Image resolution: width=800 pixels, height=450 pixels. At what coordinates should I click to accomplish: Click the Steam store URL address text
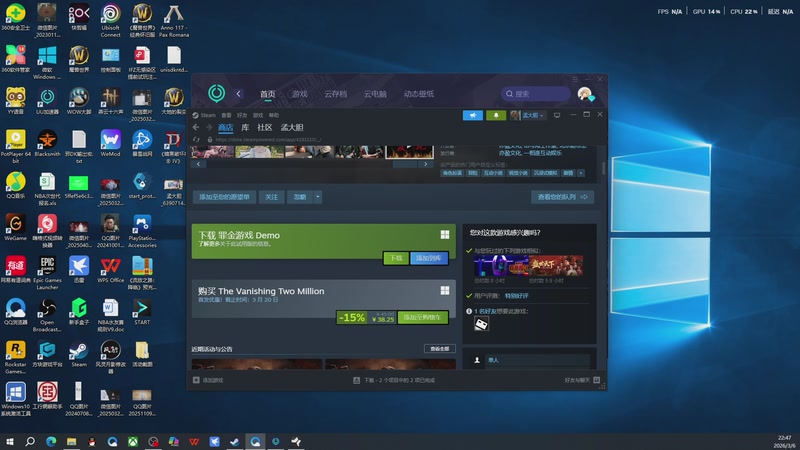point(268,139)
